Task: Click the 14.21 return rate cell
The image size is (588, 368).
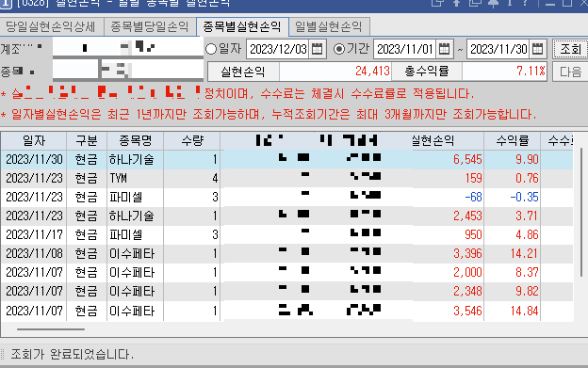Action: click(513, 253)
